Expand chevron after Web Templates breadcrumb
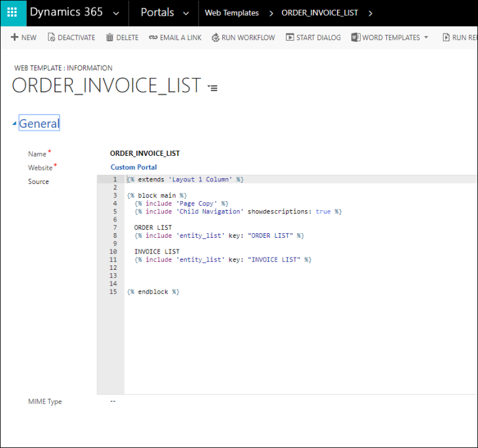 click(x=271, y=13)
